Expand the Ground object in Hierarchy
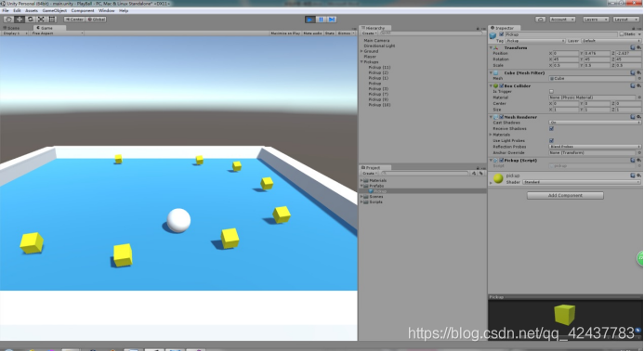Image resolution: width=644 pixels, height=351 pixels. (x=361, y=51)
